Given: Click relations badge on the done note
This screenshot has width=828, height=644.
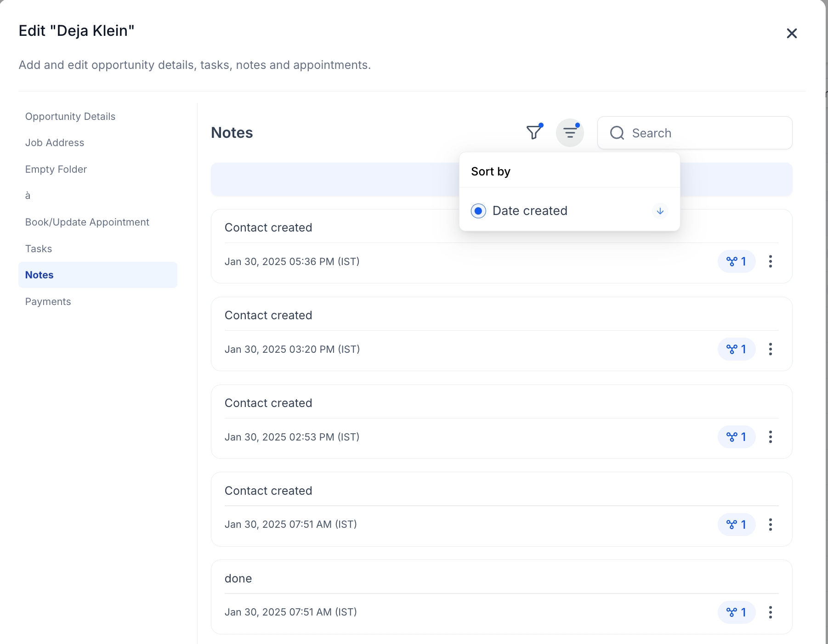Looking at the screenshot, I should [x=736, y=612].
